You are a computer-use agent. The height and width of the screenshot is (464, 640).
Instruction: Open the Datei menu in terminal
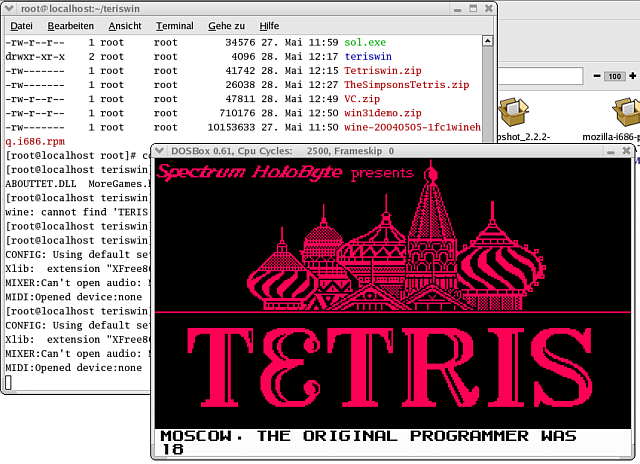21,26
